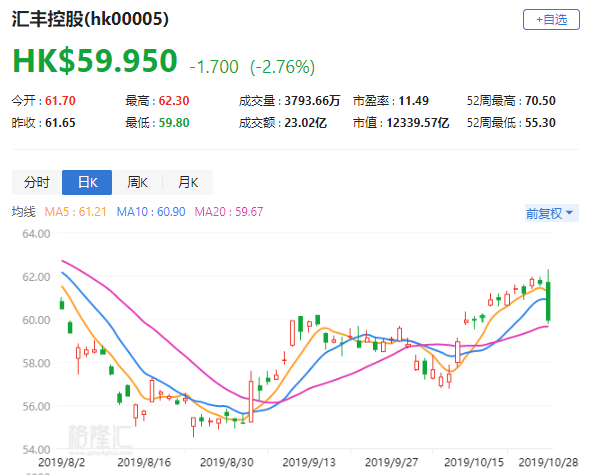589x475 pixels.
Task: Click the 56.00 price axis label
Action: 36,407
